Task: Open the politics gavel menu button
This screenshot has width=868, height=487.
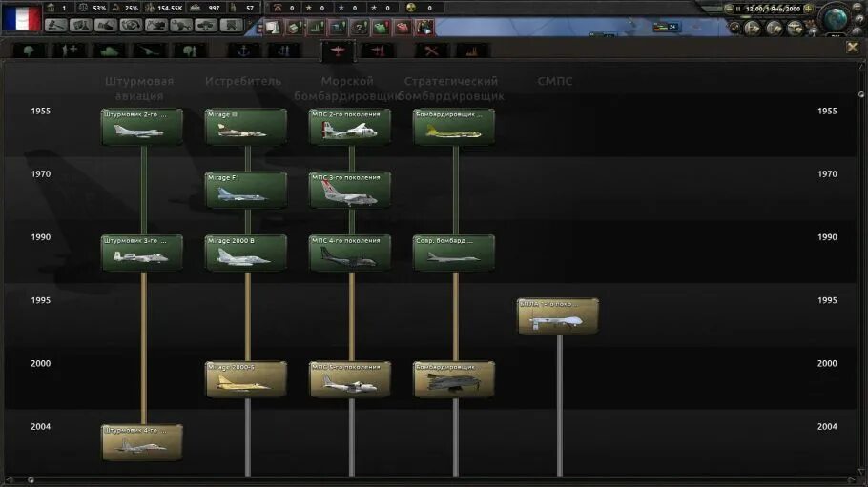Action: pos(55,26)
